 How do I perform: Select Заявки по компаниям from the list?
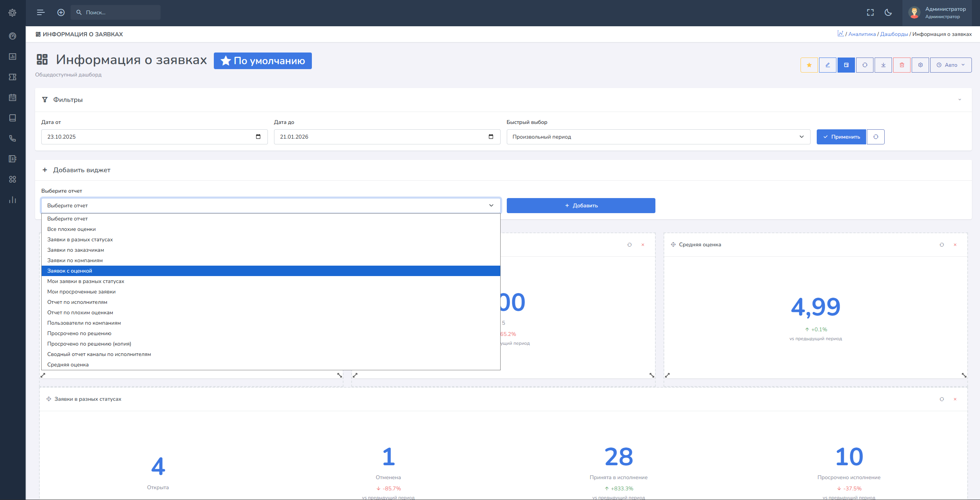(75, 260)
